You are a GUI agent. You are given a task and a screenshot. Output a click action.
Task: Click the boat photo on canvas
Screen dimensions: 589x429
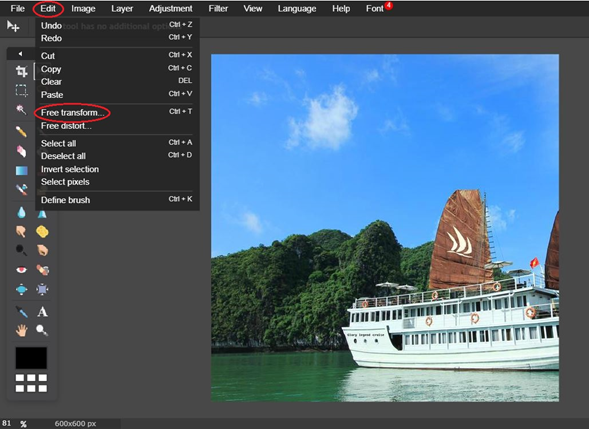click(385, 228)
